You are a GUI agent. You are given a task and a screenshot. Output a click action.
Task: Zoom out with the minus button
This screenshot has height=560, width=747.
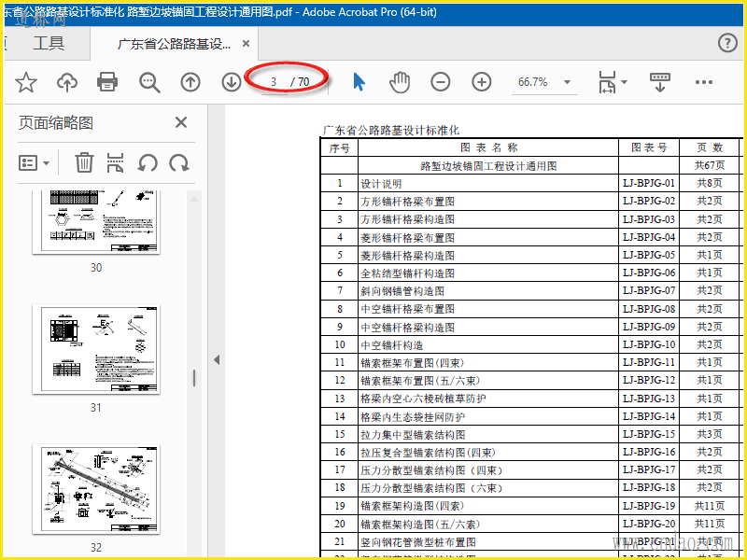pos(440,82)
